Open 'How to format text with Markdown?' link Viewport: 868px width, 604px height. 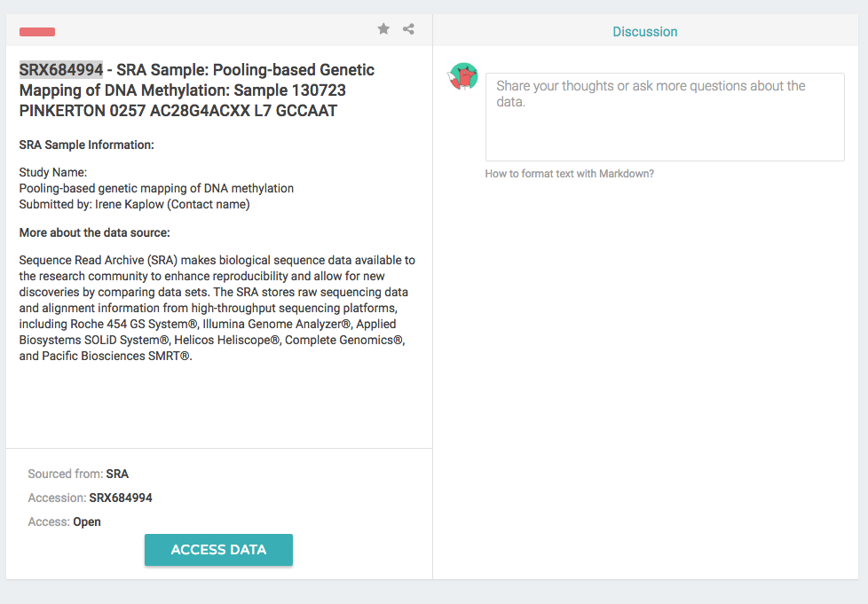coord(569,174)
